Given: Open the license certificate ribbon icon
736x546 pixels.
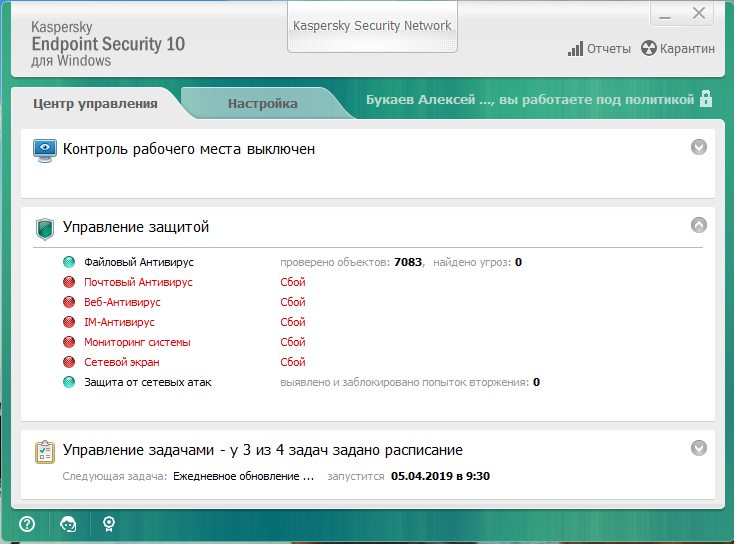Looking at the screenshot, I should pyautogui.click(x=108, y=523).
